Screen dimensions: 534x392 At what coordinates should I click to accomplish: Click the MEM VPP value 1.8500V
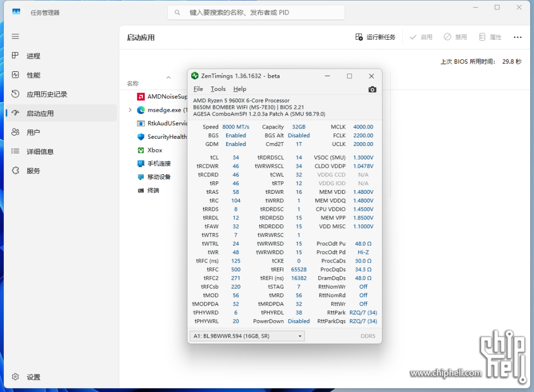click(x=363, y=218)
